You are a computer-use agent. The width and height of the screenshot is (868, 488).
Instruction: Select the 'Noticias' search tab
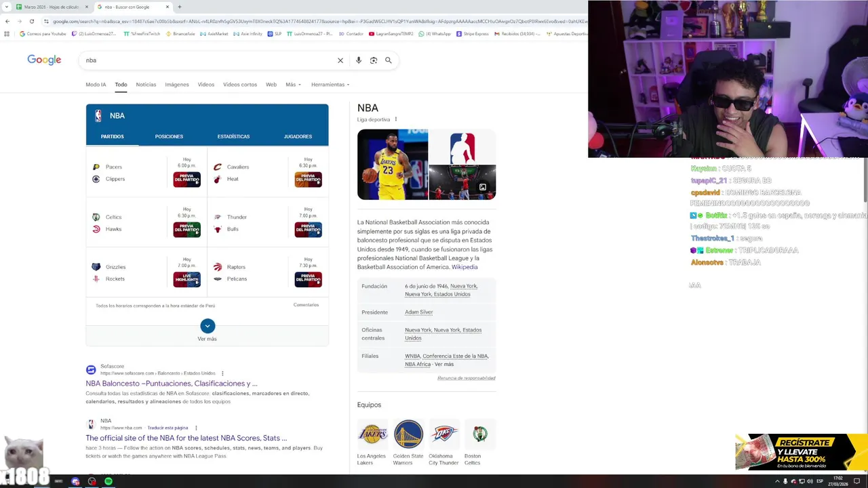[146, 85]
